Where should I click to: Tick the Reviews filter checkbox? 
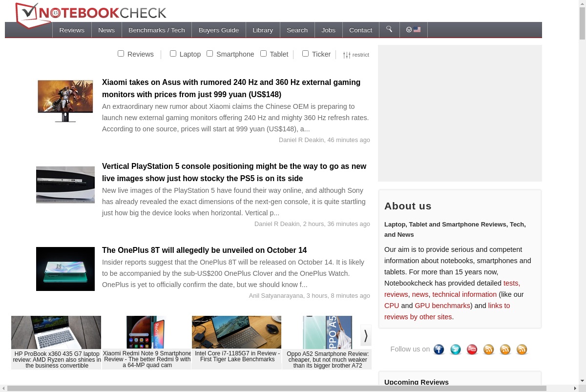(x=121, y=53)
